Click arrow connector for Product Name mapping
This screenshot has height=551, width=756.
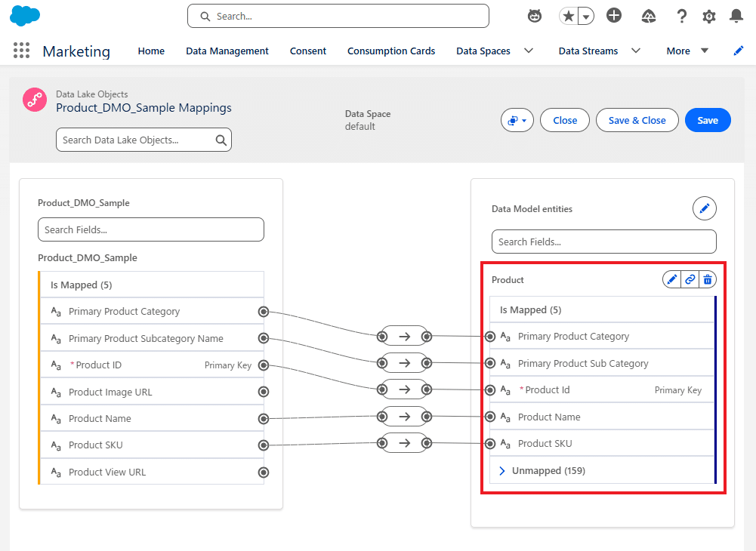(404, 416)
